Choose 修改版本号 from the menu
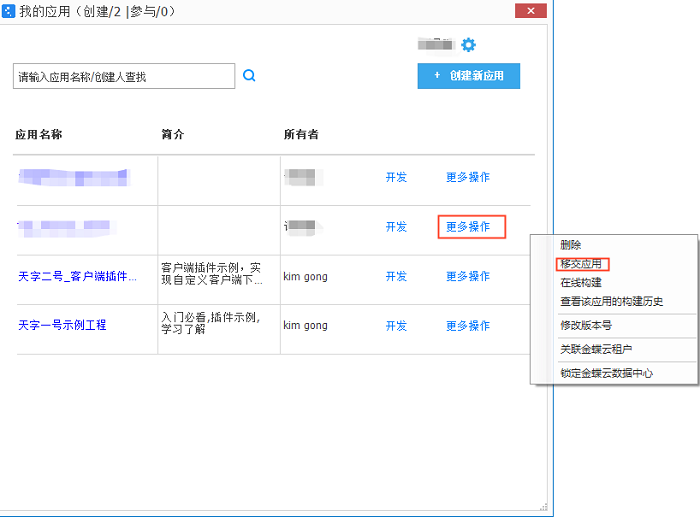This screenshot has width=700, height=517. [x=586, y=325]
